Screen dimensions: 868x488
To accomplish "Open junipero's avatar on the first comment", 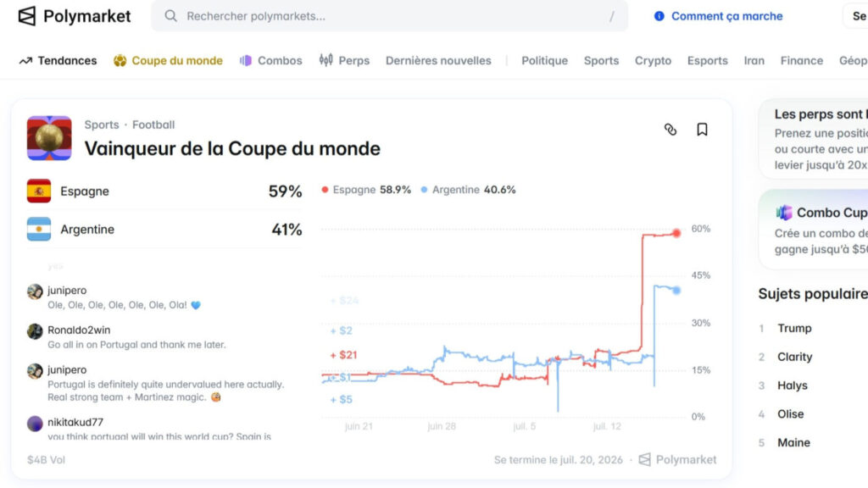I will click(x=35, y=291).
